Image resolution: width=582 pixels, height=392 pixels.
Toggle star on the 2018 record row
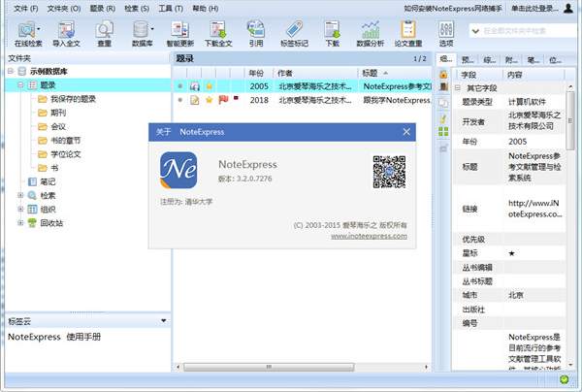coord(208,100)
